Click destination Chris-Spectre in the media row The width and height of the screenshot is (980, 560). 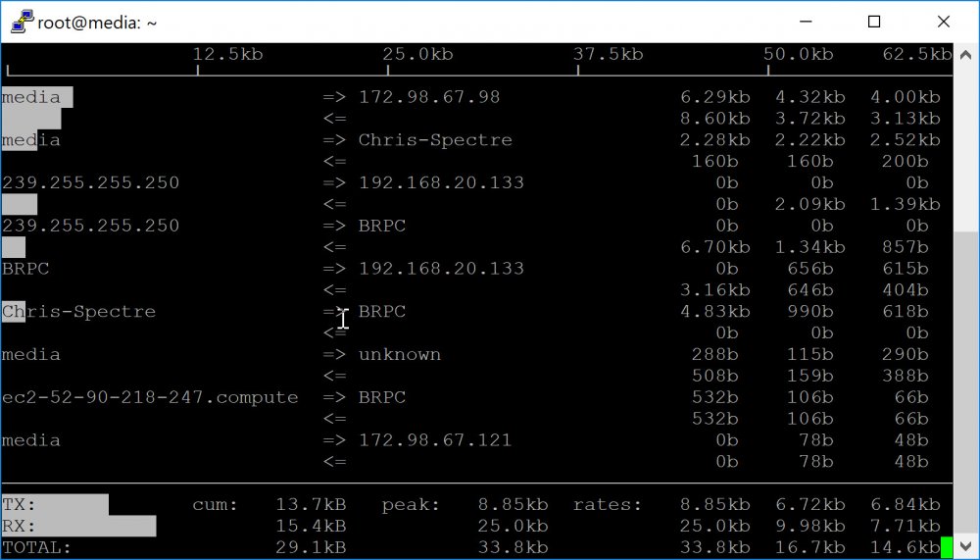pyautogui.click(x=435, y=139)
